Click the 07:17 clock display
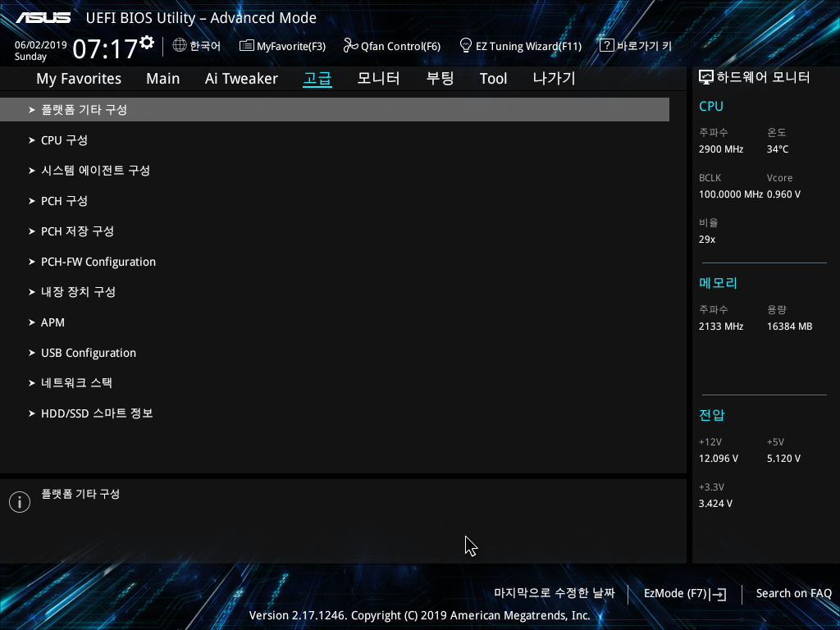 coord(106,49)
